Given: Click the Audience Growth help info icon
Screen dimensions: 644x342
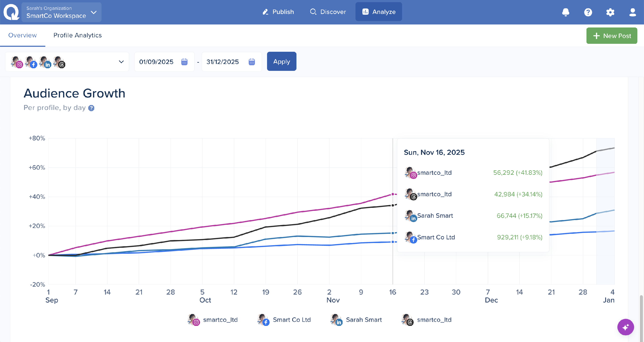Looking at the screenshot, I should point(91,108).
